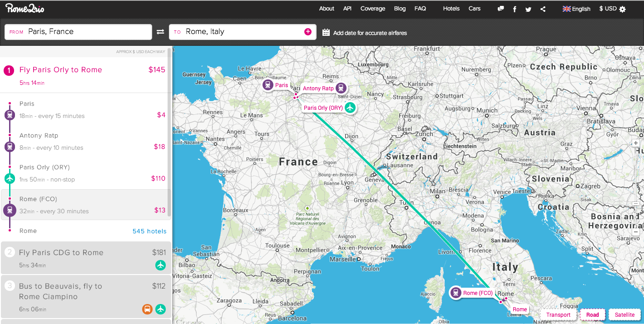Screen dimensions: 644x324
Task: Click the Paris Orly airplane map marker
Action: tap(349, 108)
